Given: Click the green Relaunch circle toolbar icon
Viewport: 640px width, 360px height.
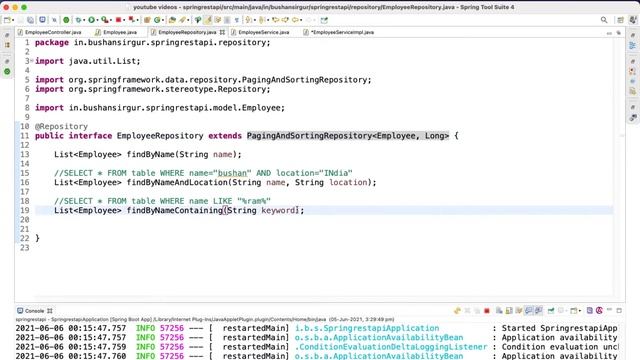Looking at the screenshot, I should coord(66,20).
